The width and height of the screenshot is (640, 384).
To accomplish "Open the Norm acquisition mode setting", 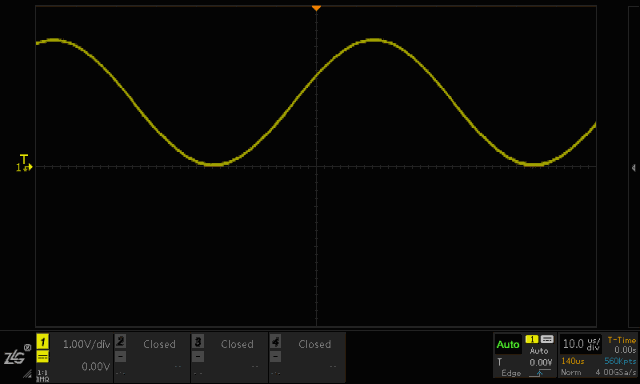I will (x=571, y=372).
